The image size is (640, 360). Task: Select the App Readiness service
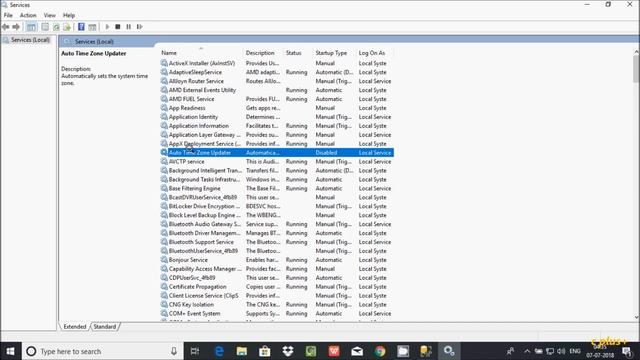coord(277,108)
